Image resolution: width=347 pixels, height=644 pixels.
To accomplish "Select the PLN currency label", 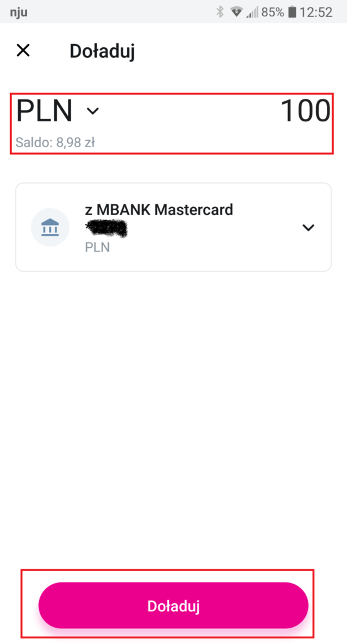I will coord(45,111).
